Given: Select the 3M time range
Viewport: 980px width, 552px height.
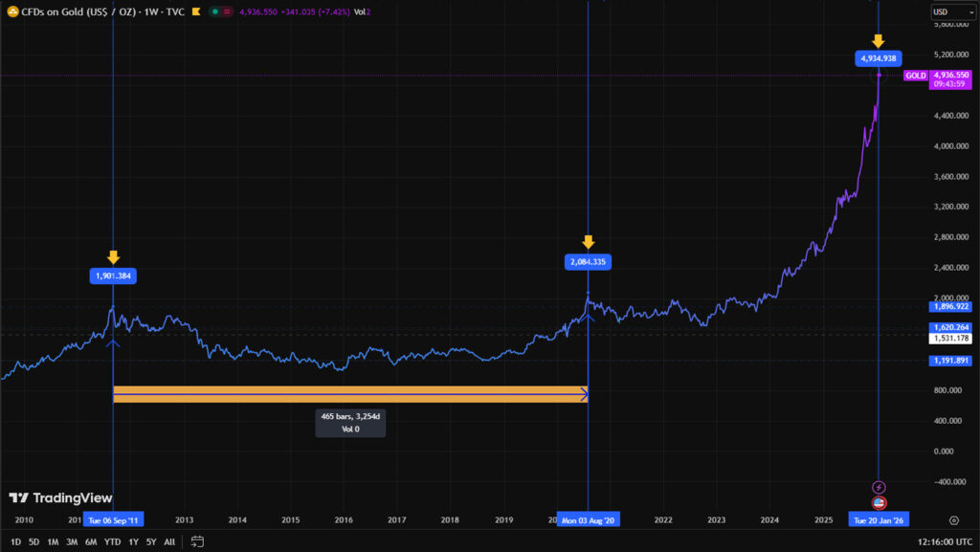Looking at the screenshot, I should point(72,542).
